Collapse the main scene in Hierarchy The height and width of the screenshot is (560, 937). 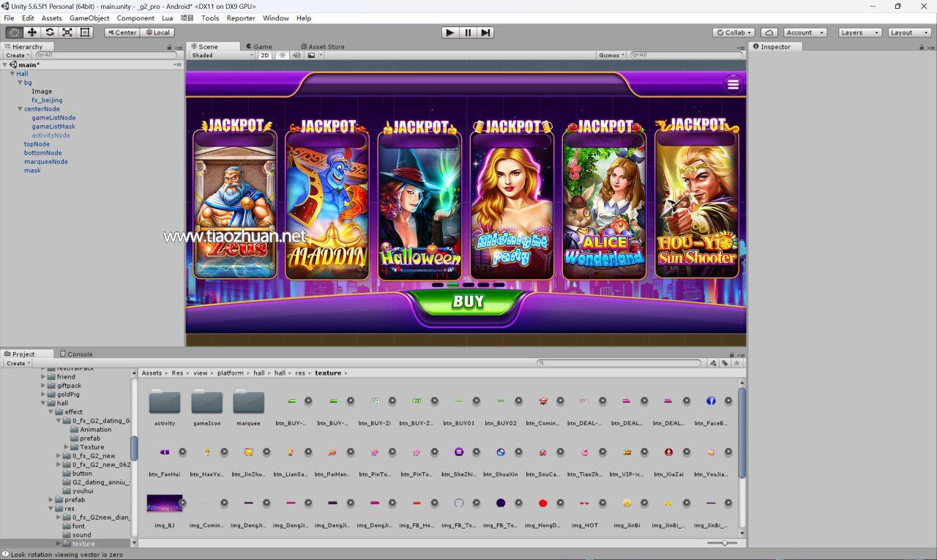pos(5,64)
